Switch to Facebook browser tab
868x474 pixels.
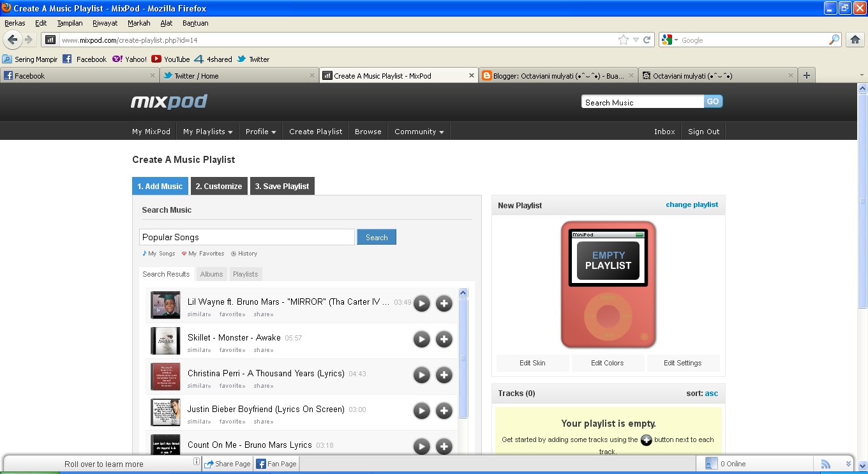click(x=80, y=75)
